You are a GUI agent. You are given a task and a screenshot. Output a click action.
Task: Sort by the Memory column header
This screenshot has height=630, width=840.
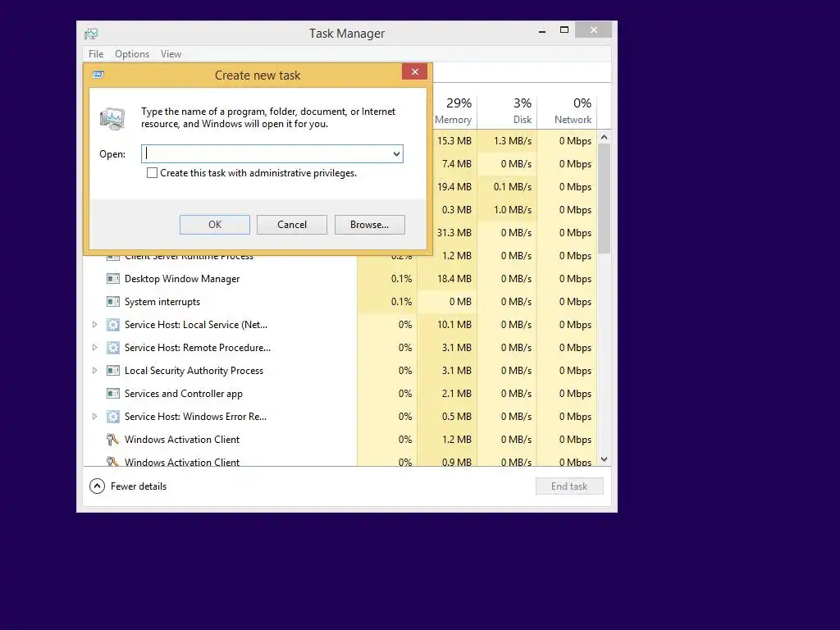point(453,111)
